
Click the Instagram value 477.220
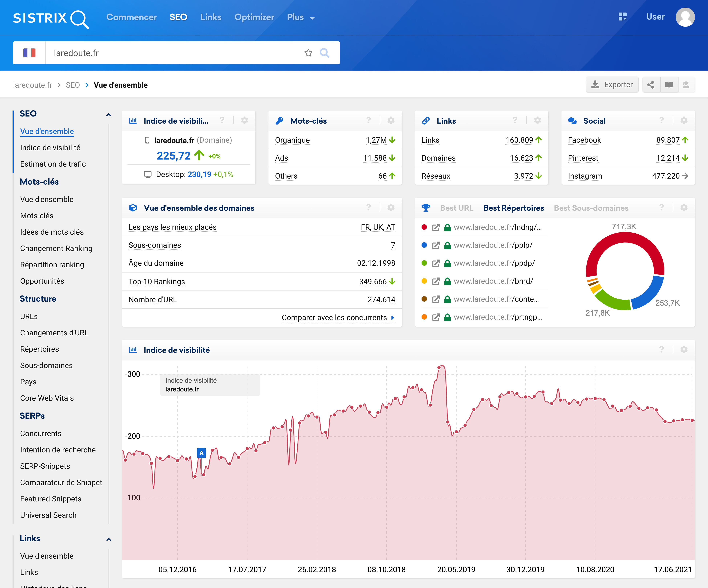pos(666,176)
